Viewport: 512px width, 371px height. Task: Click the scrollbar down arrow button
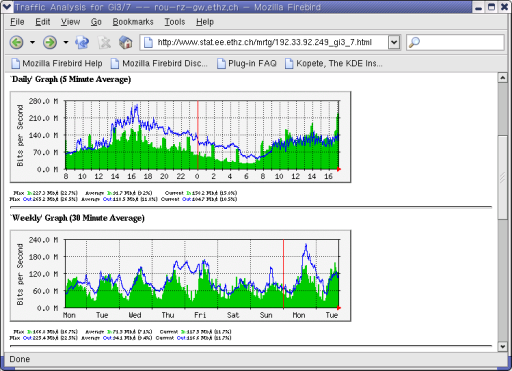coord(503,347)
